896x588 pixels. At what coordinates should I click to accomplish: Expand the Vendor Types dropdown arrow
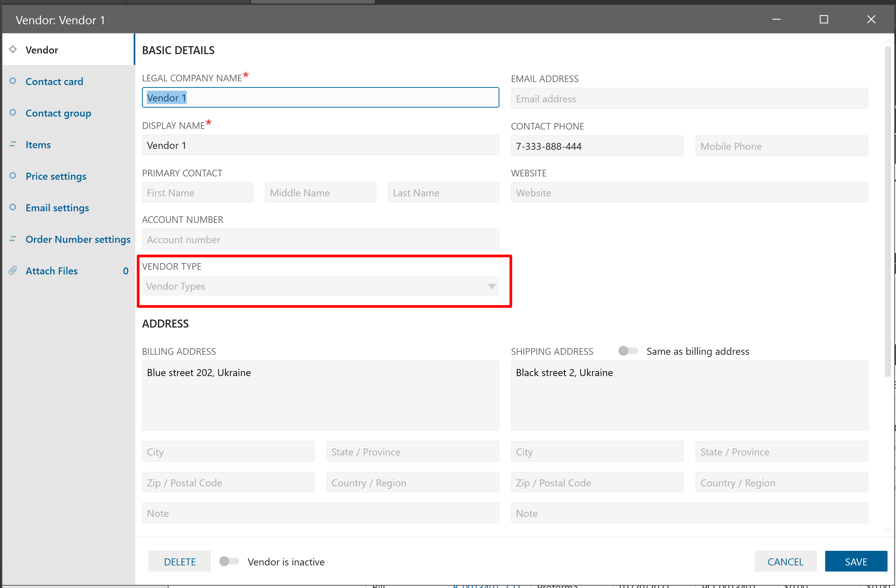coord(491,286)
